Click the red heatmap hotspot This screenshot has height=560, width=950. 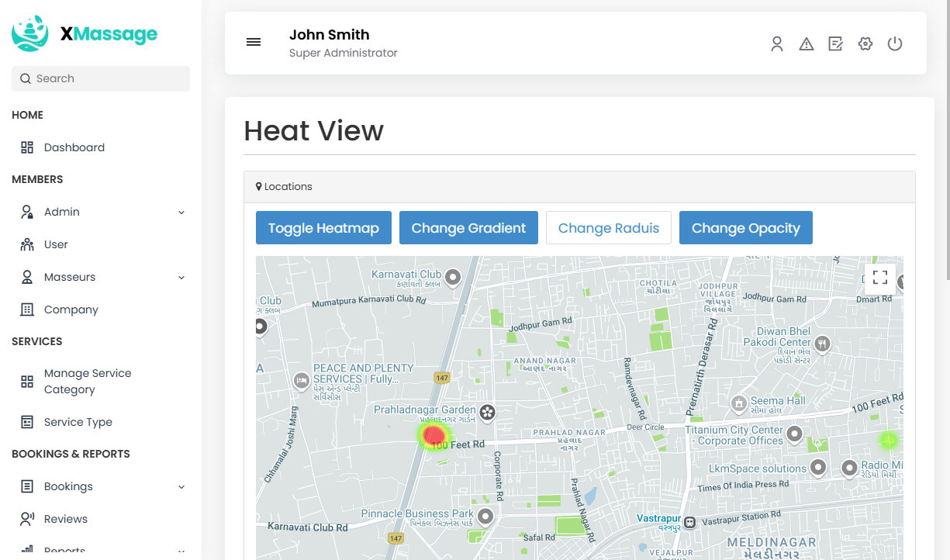[x=434, y=434]
